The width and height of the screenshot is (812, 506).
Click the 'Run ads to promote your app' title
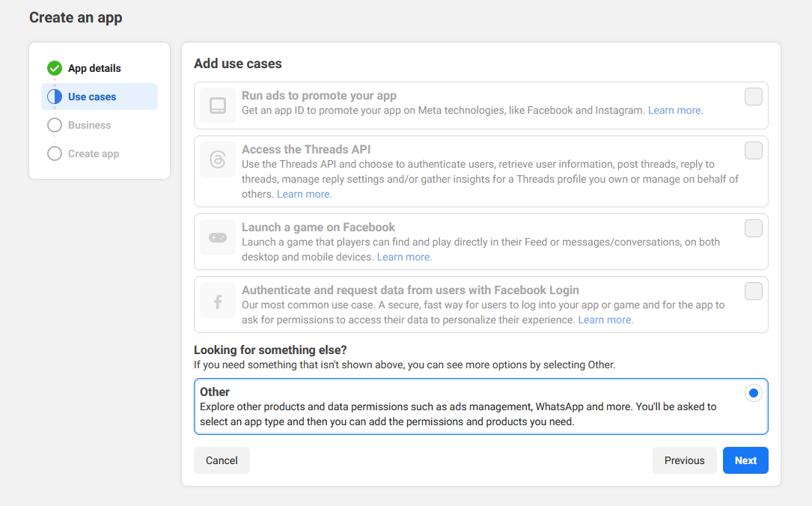[x=319, y=95]
